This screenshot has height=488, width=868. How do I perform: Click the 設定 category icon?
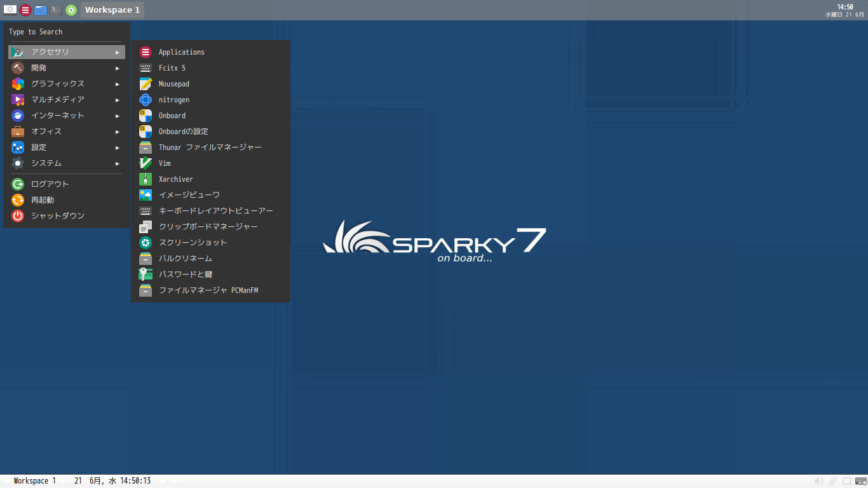(x=18, y=147)
